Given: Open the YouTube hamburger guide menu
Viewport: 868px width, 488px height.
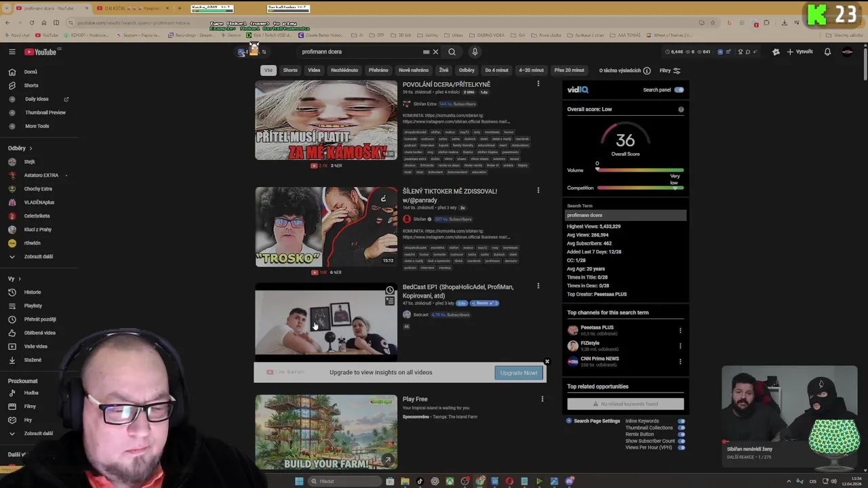Looking at the screenshot, I should point(12,52).
